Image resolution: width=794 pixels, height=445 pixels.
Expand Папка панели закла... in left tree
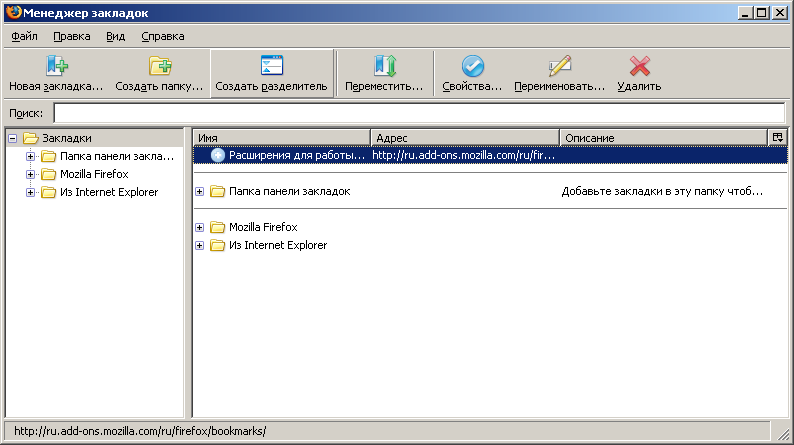pos(30,156)
